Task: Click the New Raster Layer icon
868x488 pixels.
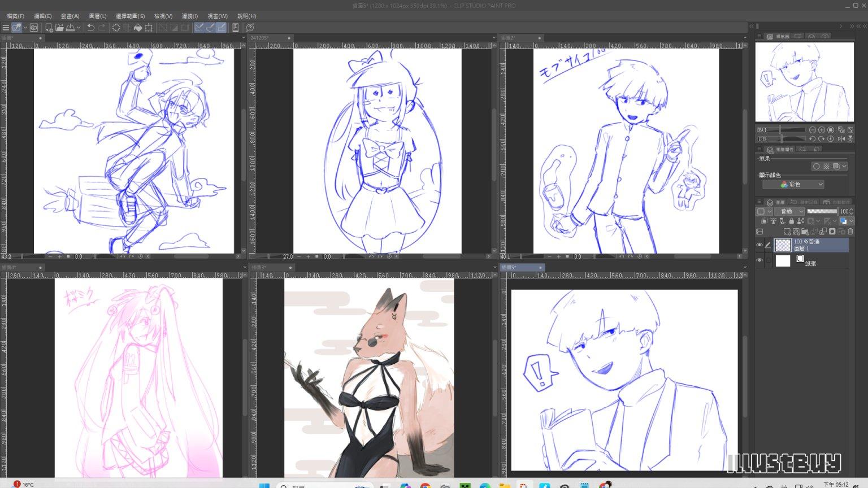Action: [x=787, y=232]
